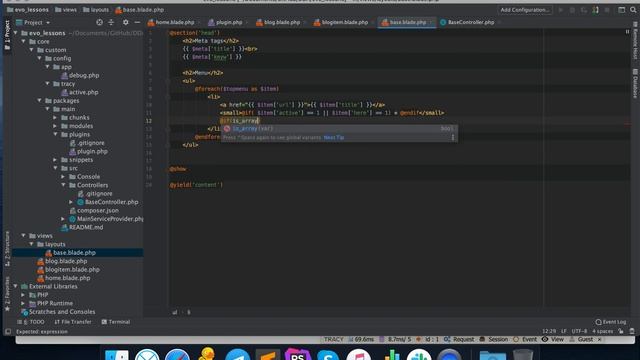This screenshot has width=640, height=360.
Task: Click the 4 spaces indent setting
Action: click(x=602, y=331)
